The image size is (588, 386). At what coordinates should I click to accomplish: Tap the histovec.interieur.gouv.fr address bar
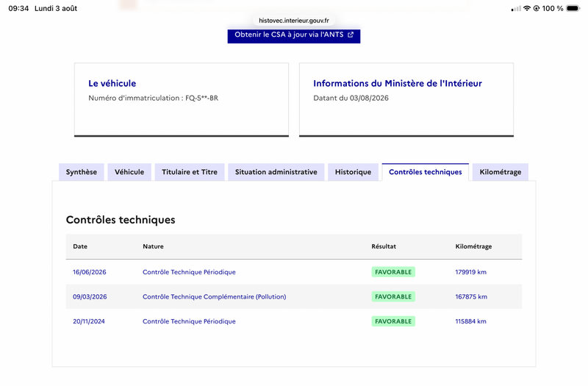click(293, 21)
